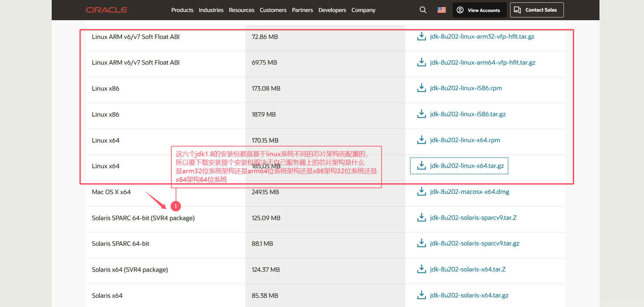Select 'Solaris x64 (SVR4 package)' label
Screen dimensions: 644x307
tap(130, 269)
